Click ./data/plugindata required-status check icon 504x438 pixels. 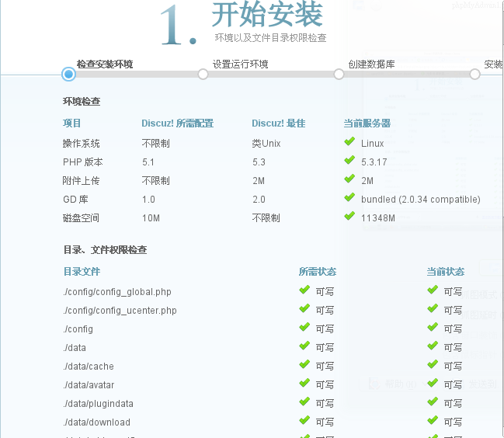pyautogui.click(x=304, y=401)
